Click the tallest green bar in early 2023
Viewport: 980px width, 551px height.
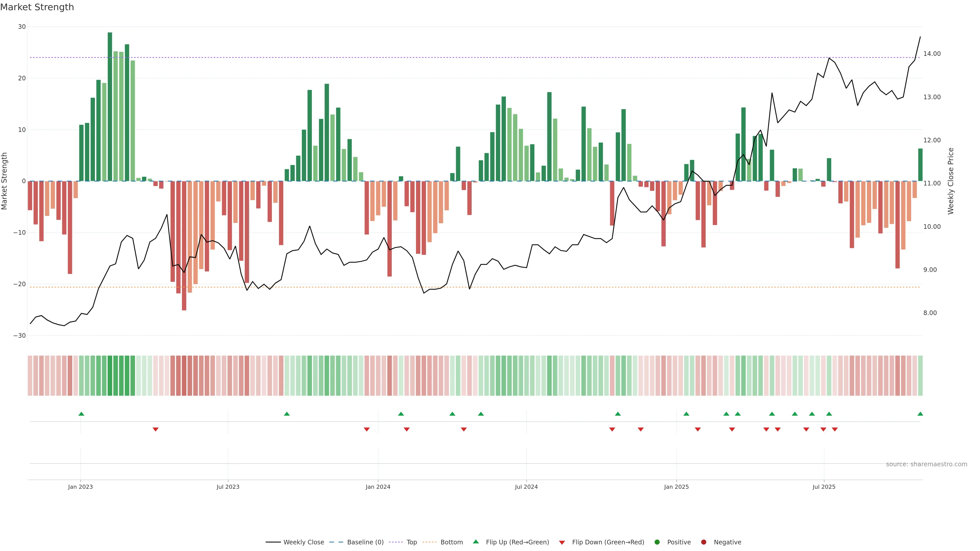pos(110,106)
